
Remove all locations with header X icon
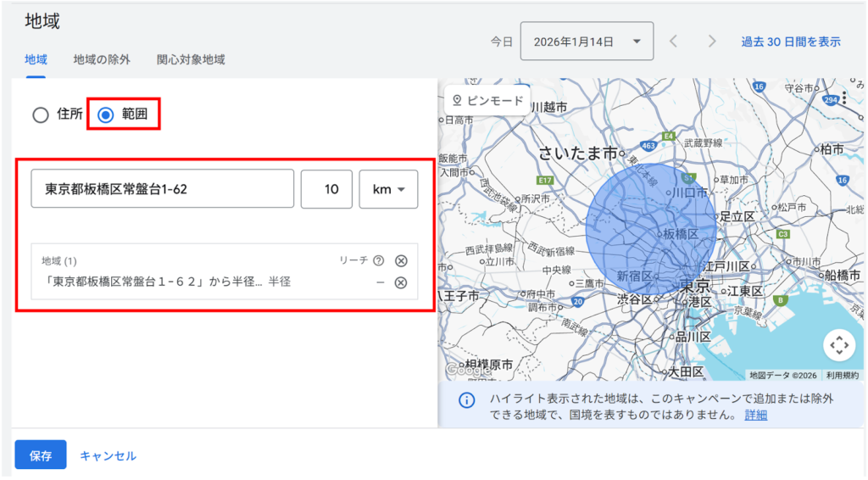point(401,261)
